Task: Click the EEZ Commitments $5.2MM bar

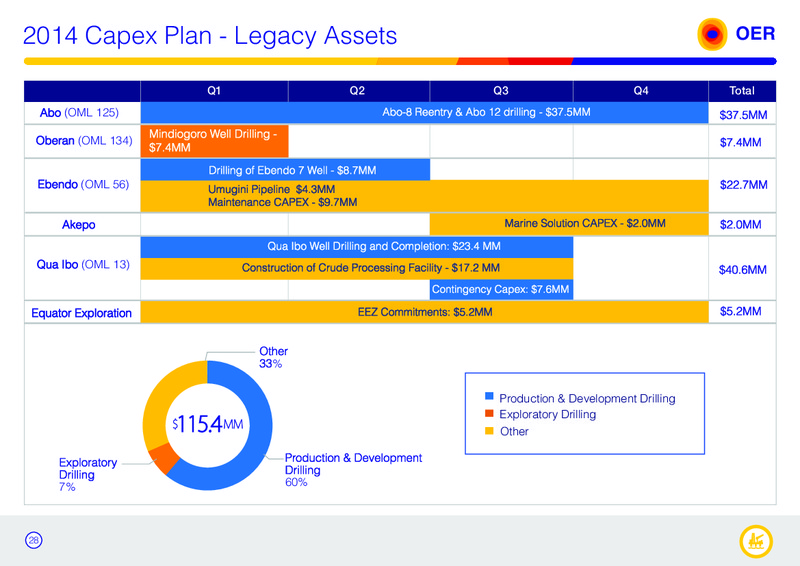Action: (424, 312)
